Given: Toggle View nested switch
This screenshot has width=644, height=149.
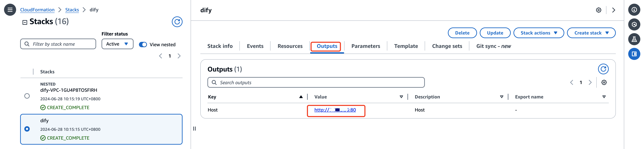Looking at the screenshot, I should 143,44.
